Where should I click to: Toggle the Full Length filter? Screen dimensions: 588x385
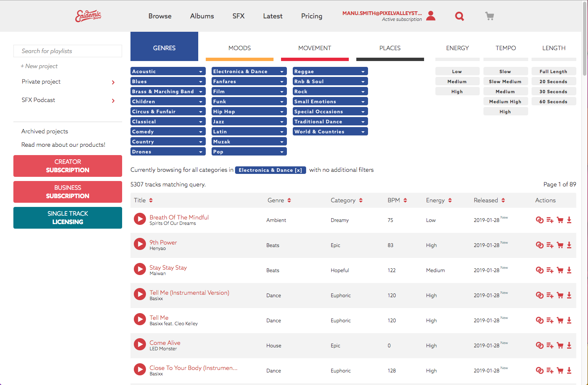point(553,71)
